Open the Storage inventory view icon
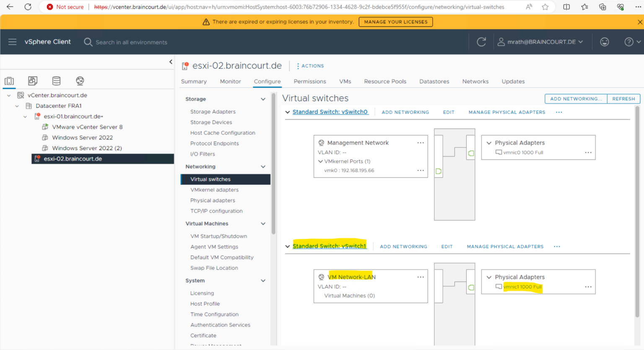 (x=56, y=81)
